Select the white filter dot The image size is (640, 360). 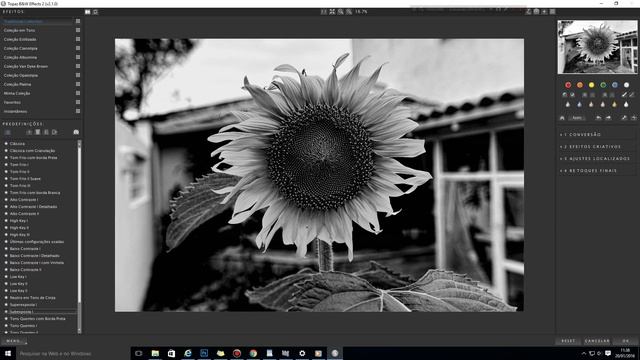tap(627, 85)
